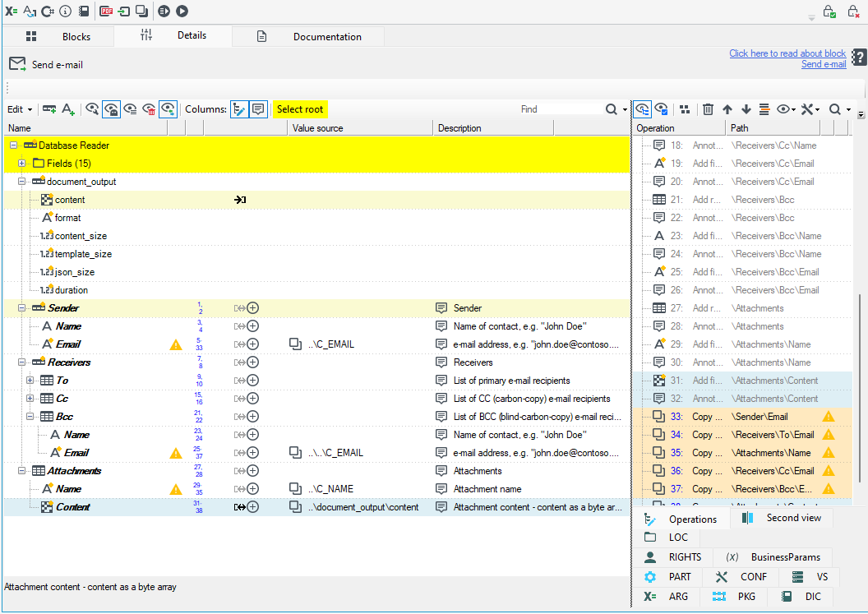Click the Find magnifier icon in tree toolbar
The image size is (868, 614).
[x=612, y=109]
